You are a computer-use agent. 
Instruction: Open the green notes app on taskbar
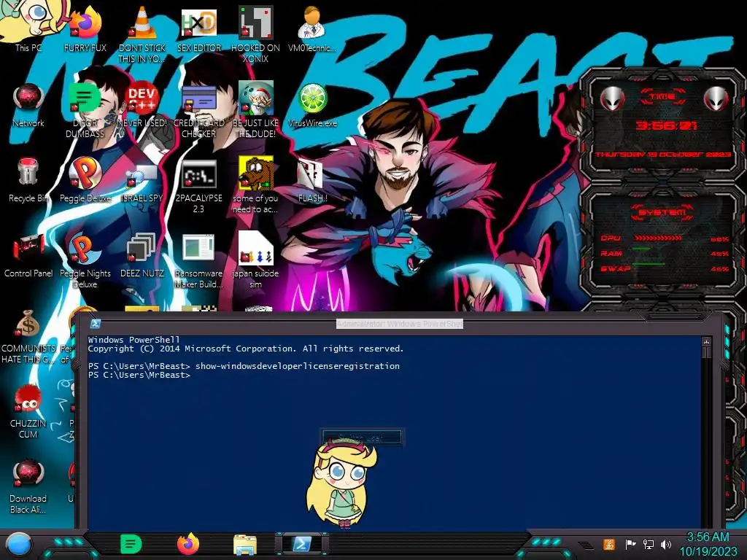click(131, 544)
